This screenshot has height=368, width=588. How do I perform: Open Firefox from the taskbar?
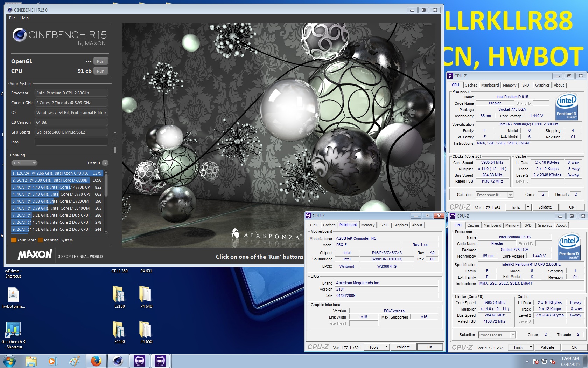[x=96, y=361]
